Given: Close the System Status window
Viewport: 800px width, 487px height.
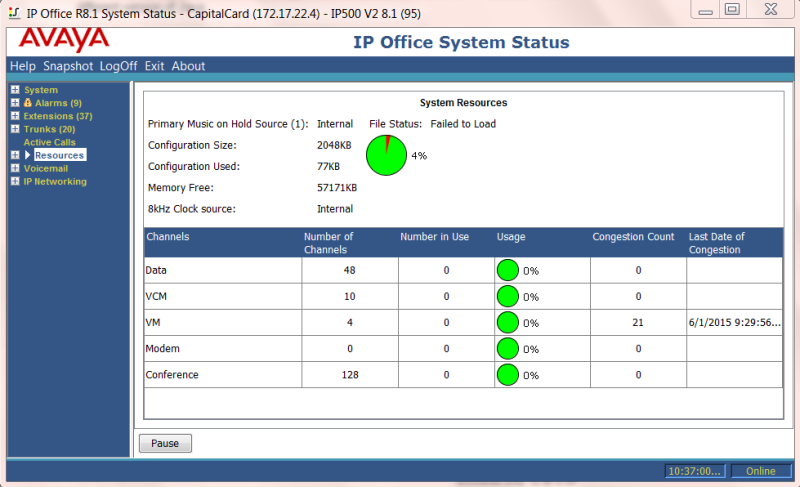Looking at the screenshot, I should point(771,10).
